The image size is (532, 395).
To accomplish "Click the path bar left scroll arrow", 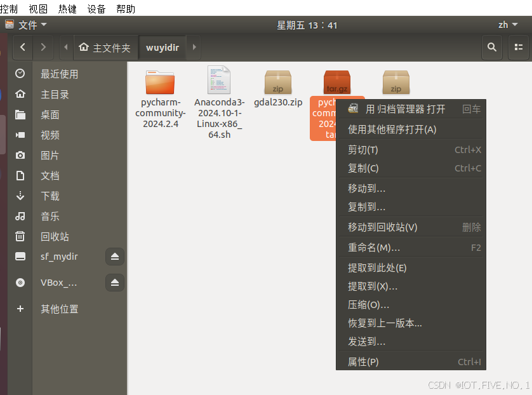I will [x=66, y=47].
